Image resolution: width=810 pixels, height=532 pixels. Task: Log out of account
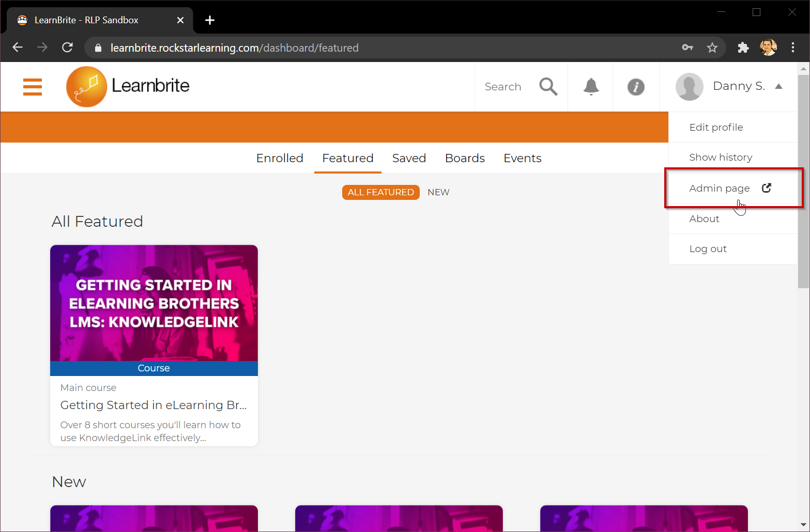point(733,249)
